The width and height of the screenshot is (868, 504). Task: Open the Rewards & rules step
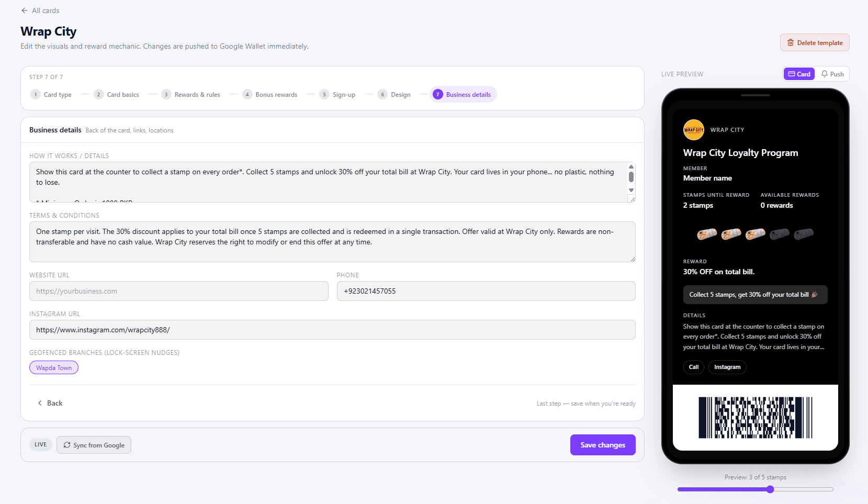[x=191, y=95]
